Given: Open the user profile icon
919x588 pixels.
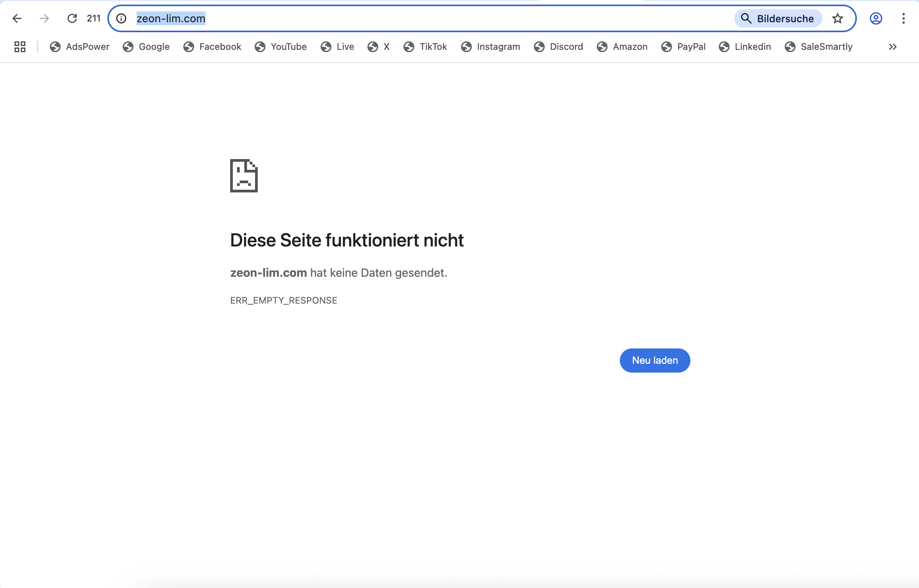Looking at the screenshot, I should [x=876, y=18].
